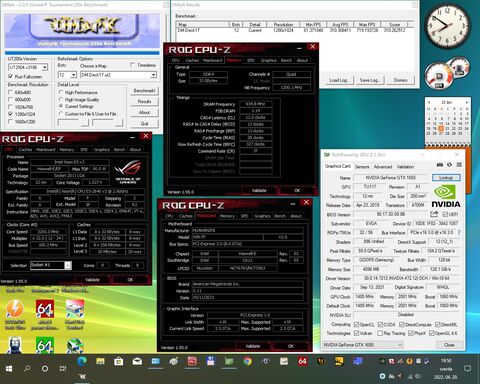Viewport: 480px width, 384px height.
Task: Click the GPU-Z refresh icon
Action: click(x=449, y=165)
